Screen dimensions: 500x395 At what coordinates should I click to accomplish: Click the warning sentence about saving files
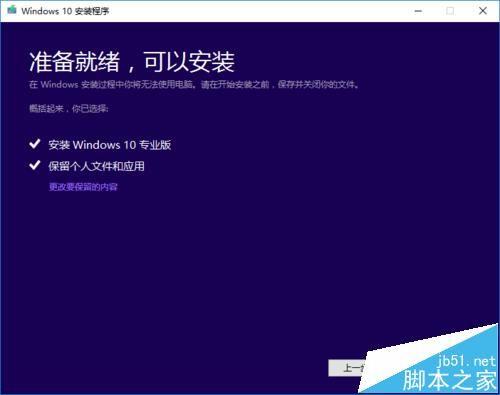(x=194, y=84)
